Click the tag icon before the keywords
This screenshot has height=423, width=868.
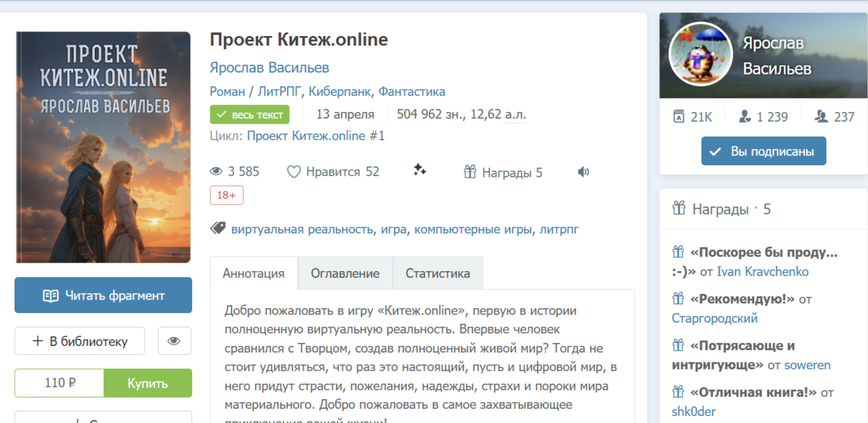(218, 229)
